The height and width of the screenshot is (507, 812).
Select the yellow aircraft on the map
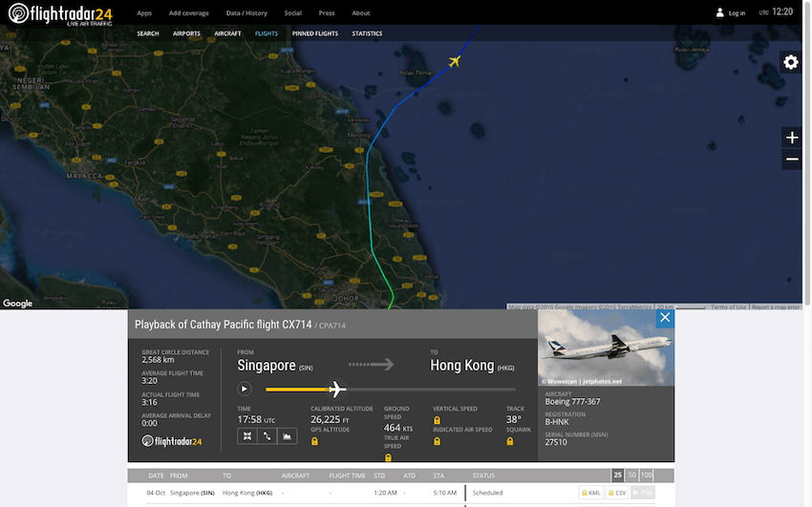click(454, 61)
